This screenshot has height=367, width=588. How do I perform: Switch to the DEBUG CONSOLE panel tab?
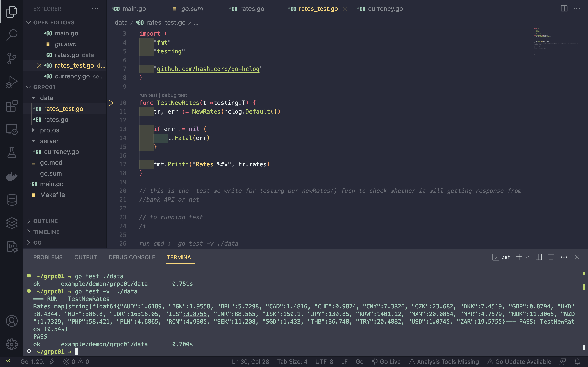pos(132,257)
